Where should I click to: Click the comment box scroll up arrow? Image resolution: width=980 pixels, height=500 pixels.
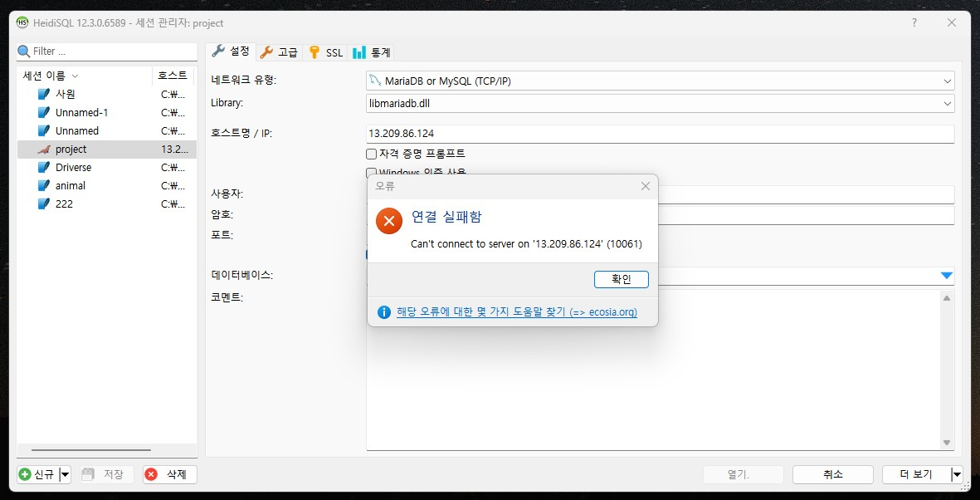click(x=947, y=298)
